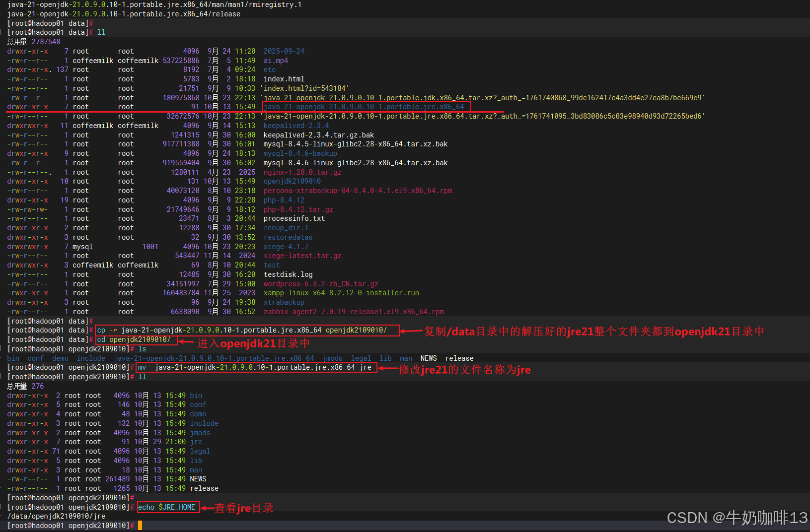
Task: Click the 'legal' directory in second listing
Action: pyautogui.click(x=200, y=451)
